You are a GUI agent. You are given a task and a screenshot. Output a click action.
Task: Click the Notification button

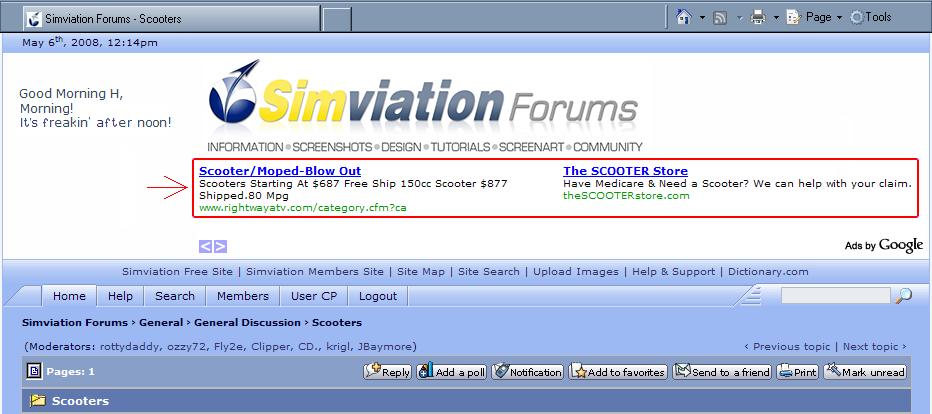point(527,372)
